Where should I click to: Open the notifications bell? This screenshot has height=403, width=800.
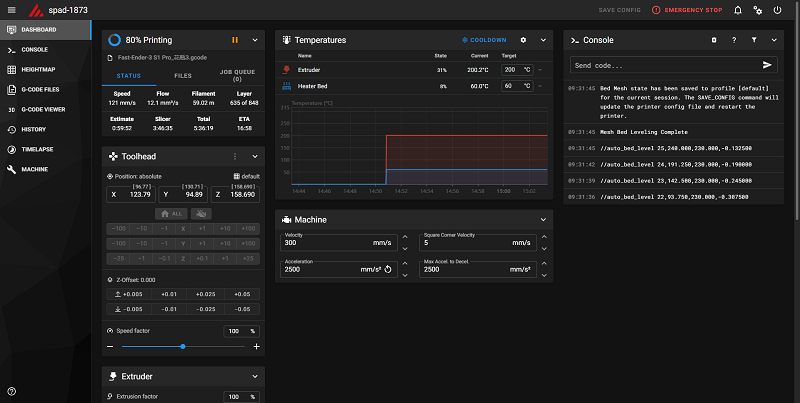(738, 10)
